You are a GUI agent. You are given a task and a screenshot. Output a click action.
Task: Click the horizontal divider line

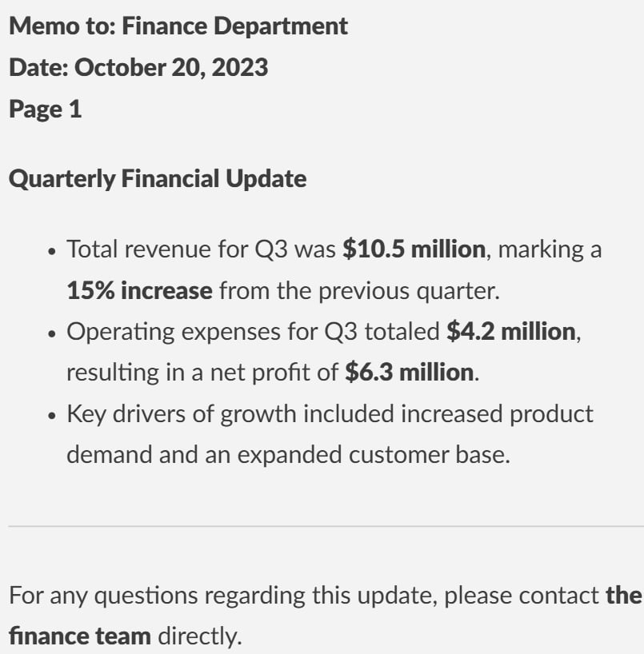(x=326, y=526)
